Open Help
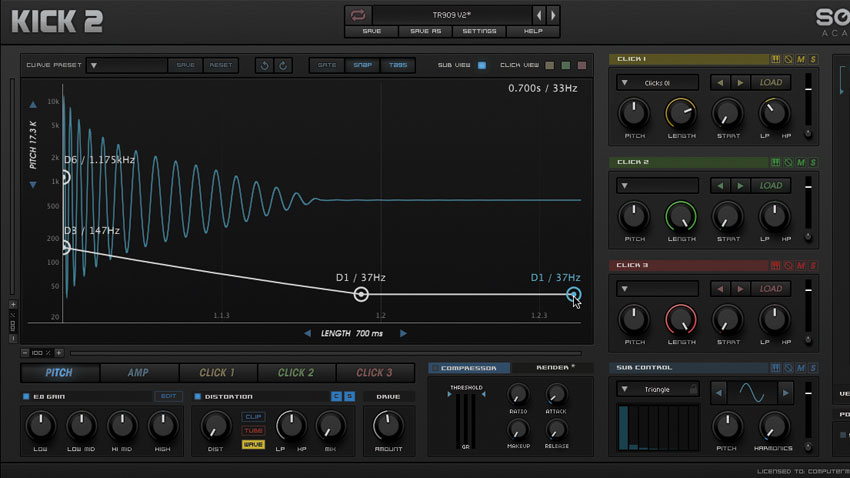Viewport: 850px width, 478px height. coord(533,31)
